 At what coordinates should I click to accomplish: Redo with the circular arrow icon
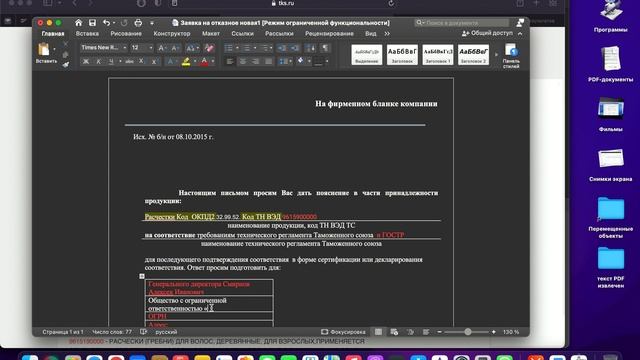(x=124, y=23)
